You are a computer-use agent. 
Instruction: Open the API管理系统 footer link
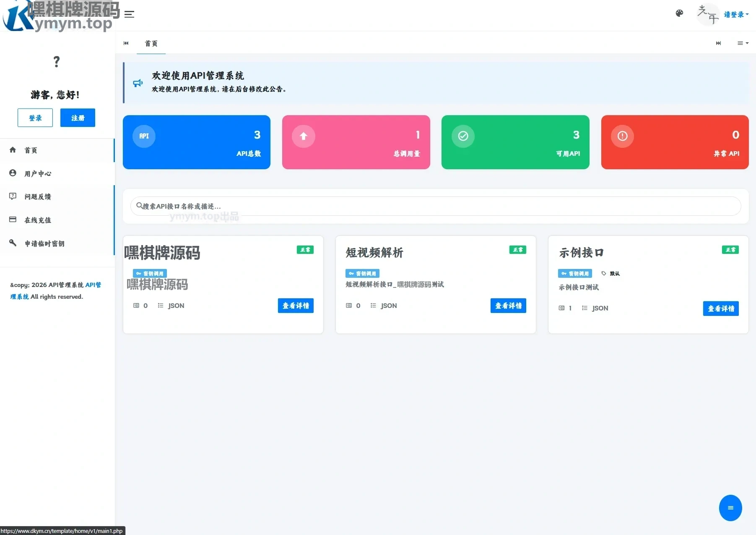[x=56, y=291]
